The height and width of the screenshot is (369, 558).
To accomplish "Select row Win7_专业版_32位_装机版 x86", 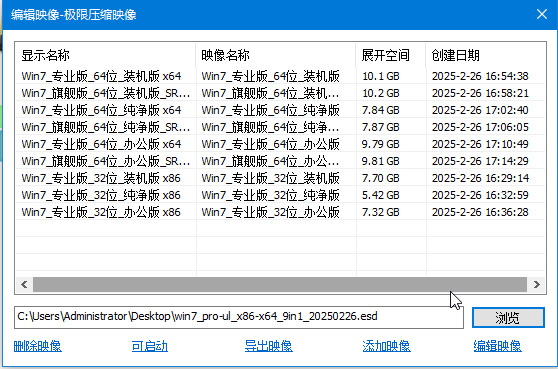I will tap(280, 178).
